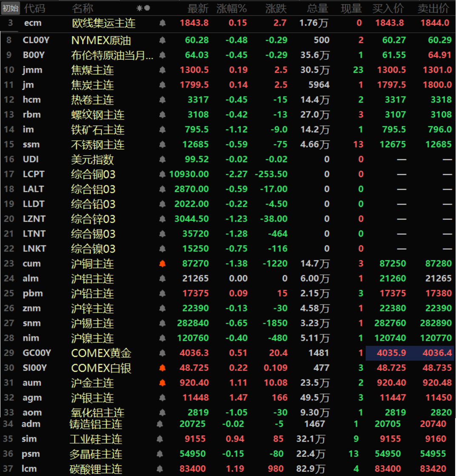Click the gear-shaped icon in the header

pos(139,8)
